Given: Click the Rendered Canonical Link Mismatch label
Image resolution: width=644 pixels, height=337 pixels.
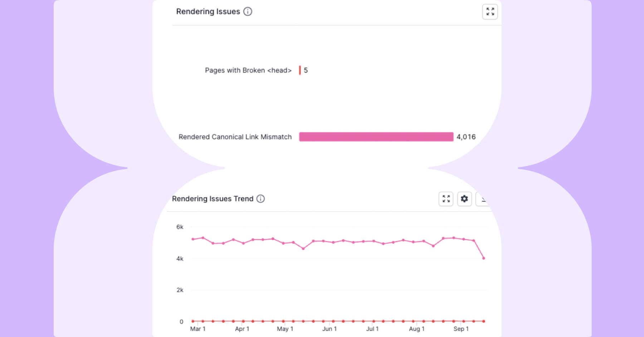Looking at the screenshot, I should pyautogui.click(x=235, y=137).
